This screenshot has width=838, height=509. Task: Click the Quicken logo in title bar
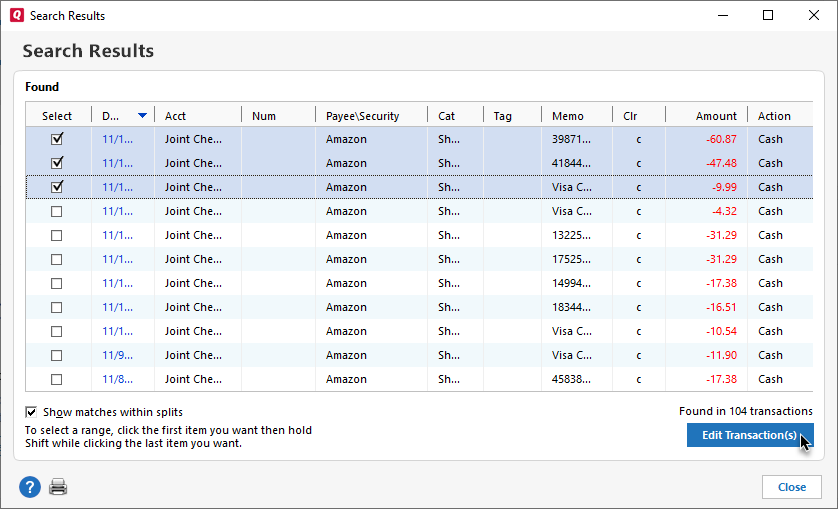15,15
